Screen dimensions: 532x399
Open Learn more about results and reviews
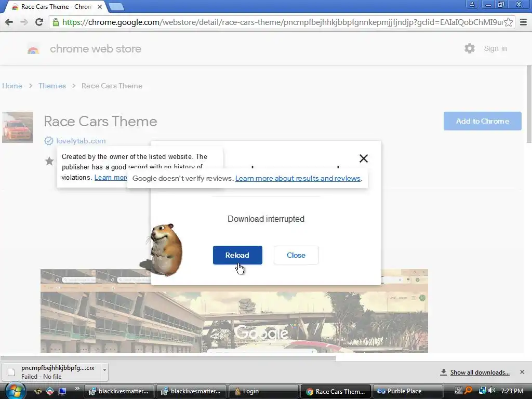coord(298,179)
